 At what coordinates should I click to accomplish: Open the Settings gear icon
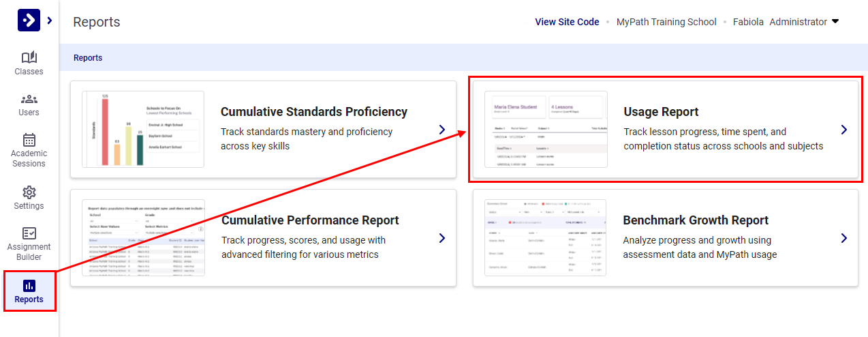[29, 192]
